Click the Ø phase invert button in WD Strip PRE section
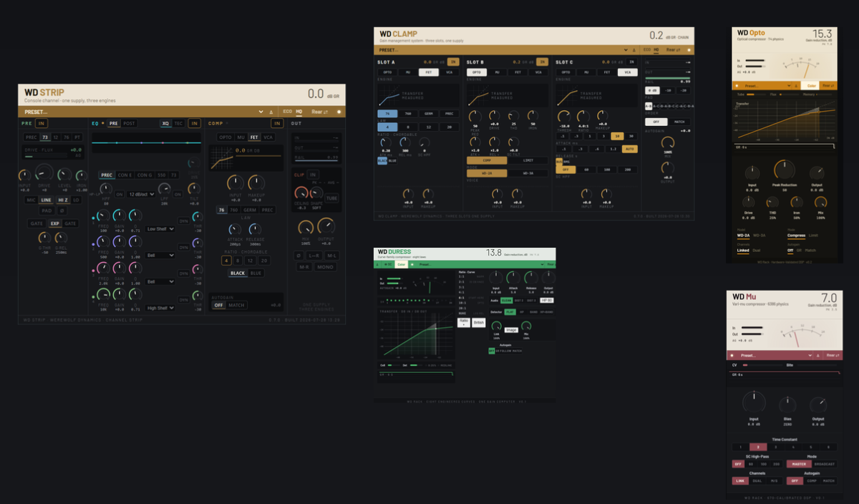 click(62, 210)
